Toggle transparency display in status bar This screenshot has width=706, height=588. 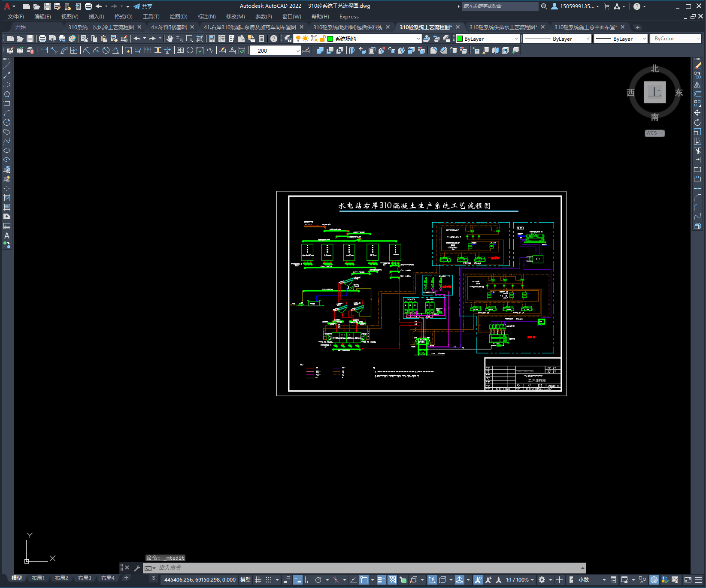click(x=392, y=580)
